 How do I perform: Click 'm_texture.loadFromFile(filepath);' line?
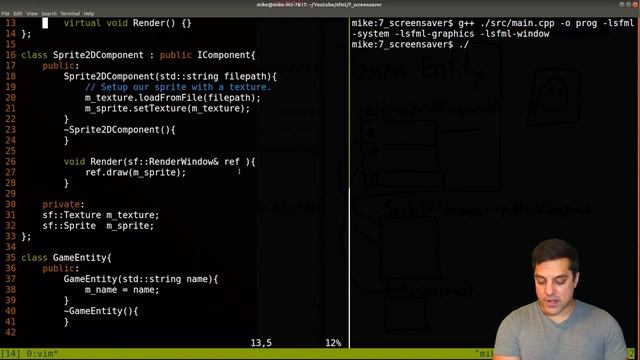tap(173, 98)
